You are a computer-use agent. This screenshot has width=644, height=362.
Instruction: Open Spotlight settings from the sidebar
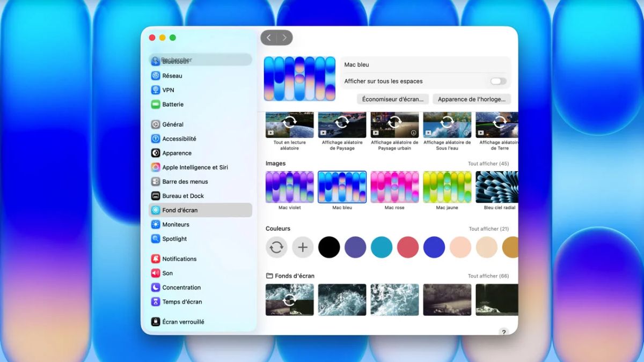point(155,239)
